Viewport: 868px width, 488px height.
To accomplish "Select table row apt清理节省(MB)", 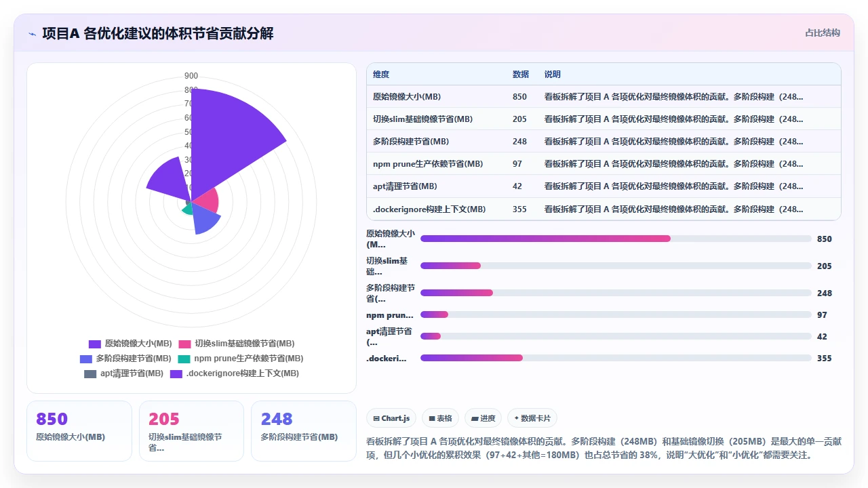I will (604, 186).
